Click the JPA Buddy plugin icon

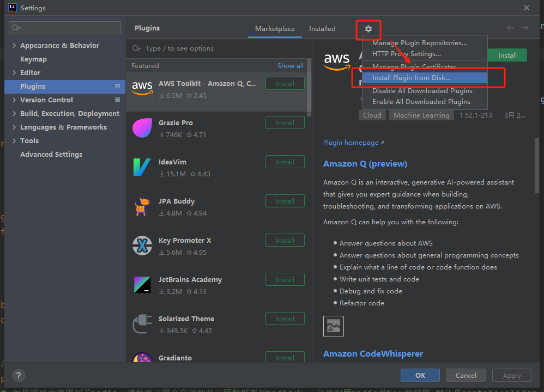coord(142,206)
